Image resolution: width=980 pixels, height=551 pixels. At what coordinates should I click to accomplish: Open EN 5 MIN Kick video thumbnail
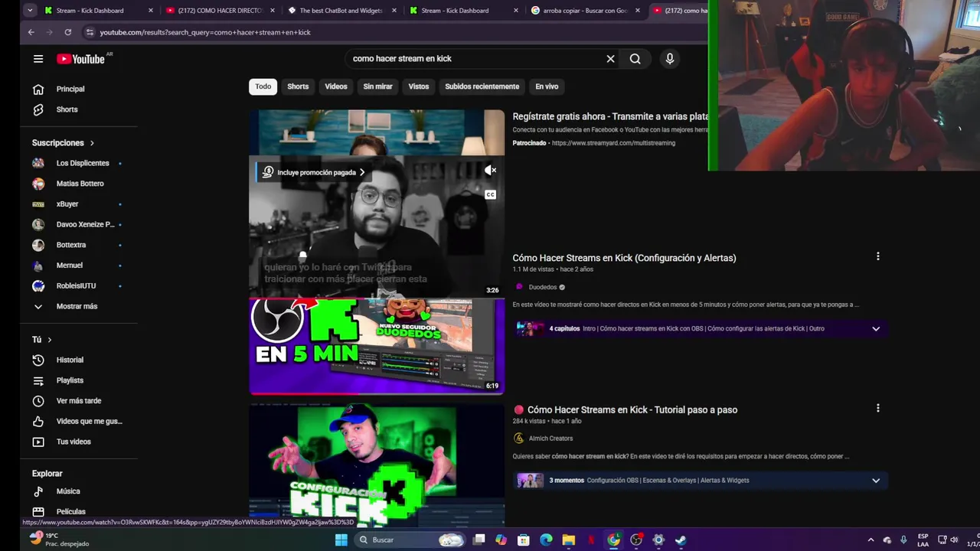point(377,346)
